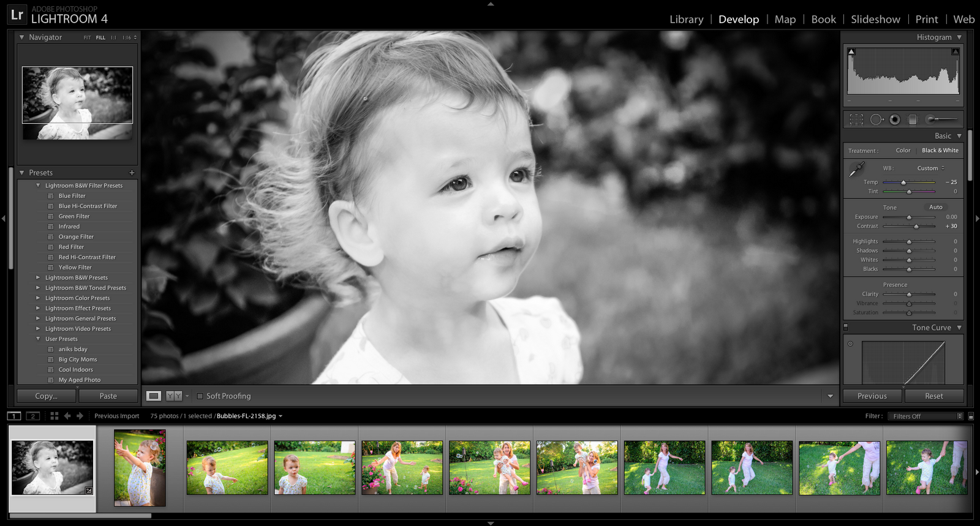Open the Slideshow module
This screenshot has width=980, height=526.
tap(875, 20)
